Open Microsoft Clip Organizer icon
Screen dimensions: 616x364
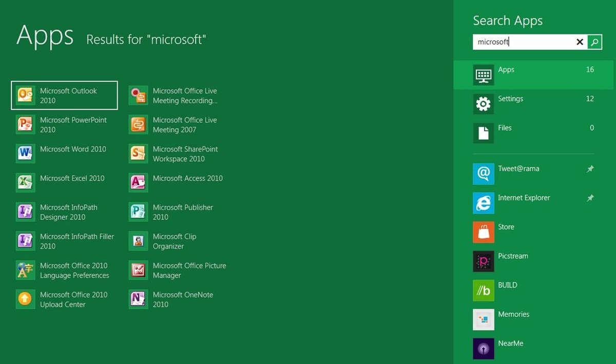(x=138, y=241)
